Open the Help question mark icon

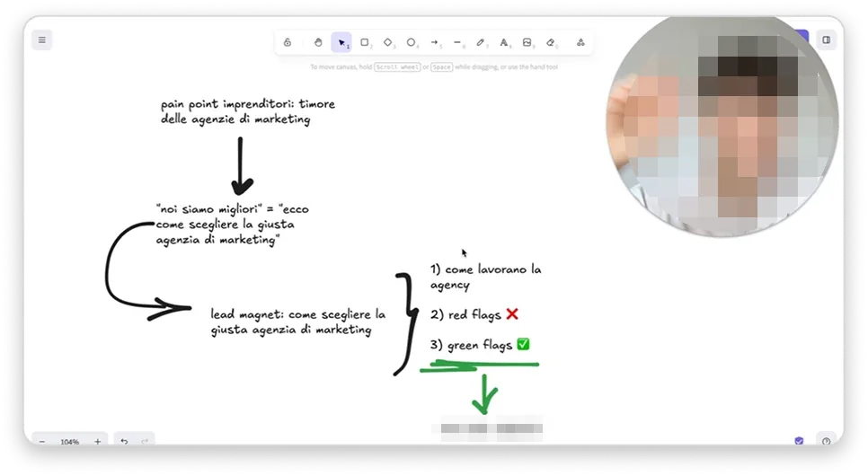coord(826,441)
